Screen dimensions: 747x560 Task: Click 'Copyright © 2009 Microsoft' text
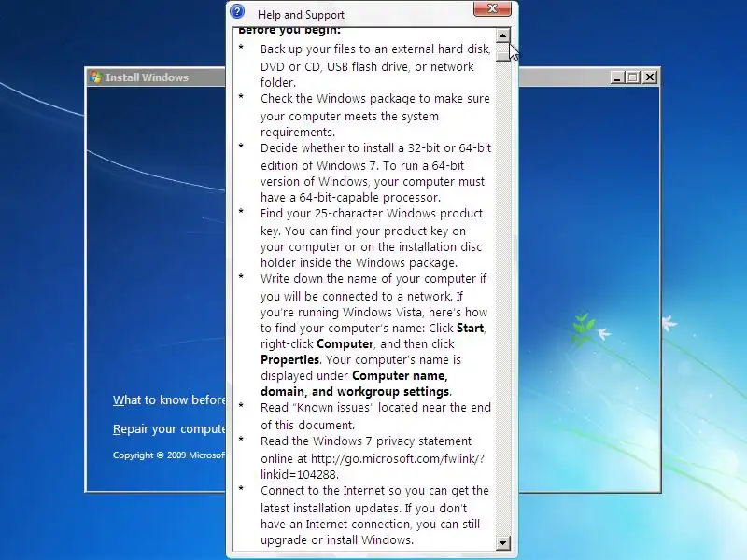click(x=169, y=455)
